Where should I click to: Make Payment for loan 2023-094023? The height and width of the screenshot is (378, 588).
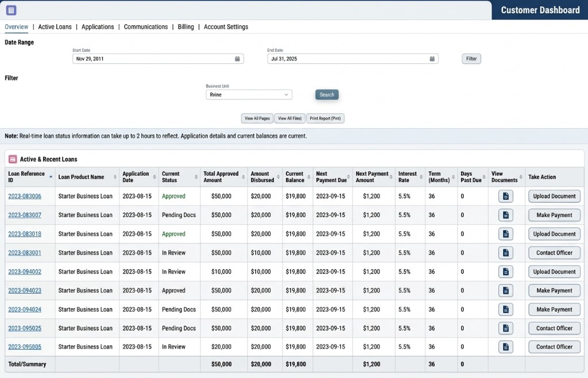pyautogui.click(x=554, y=290)
